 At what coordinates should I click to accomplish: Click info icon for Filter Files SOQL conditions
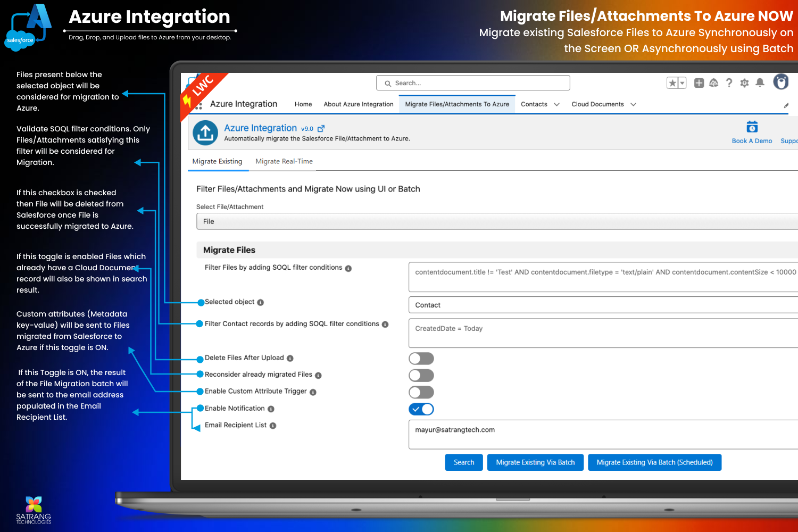348,269
